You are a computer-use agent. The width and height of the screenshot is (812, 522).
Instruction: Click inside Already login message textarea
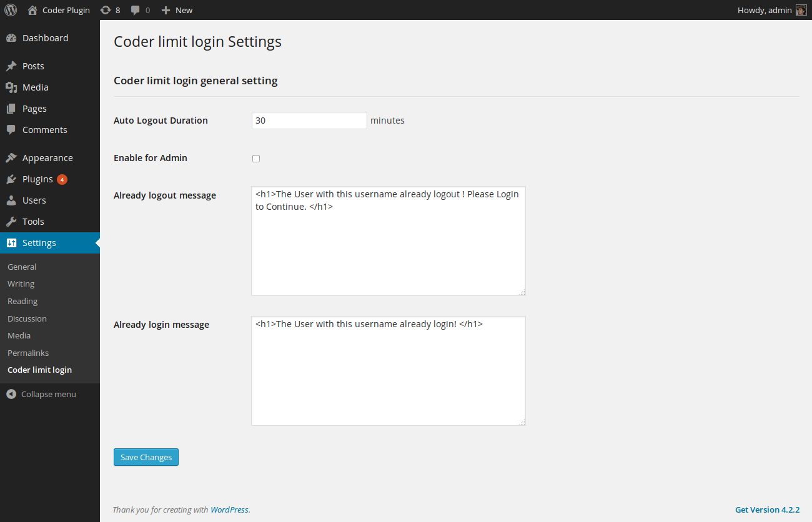389,371
